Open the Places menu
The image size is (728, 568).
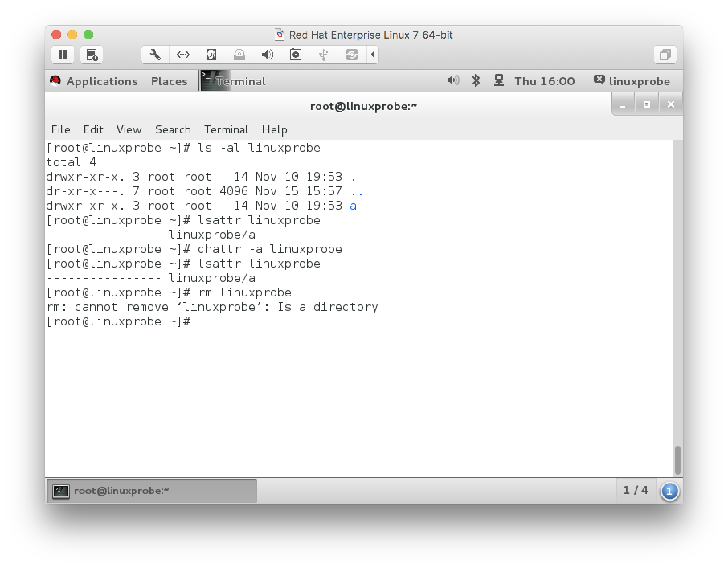click(x=169, y=81)
